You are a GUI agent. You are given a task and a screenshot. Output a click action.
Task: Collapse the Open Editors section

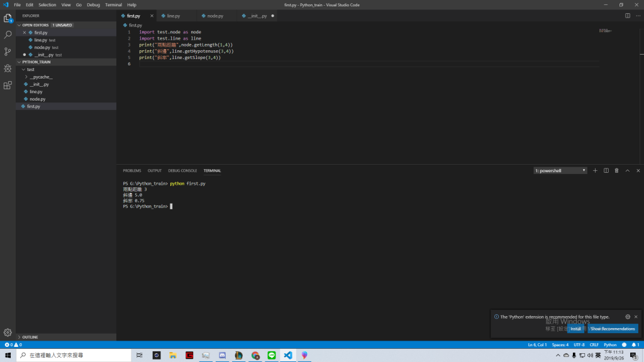click(x=19, y=25)
